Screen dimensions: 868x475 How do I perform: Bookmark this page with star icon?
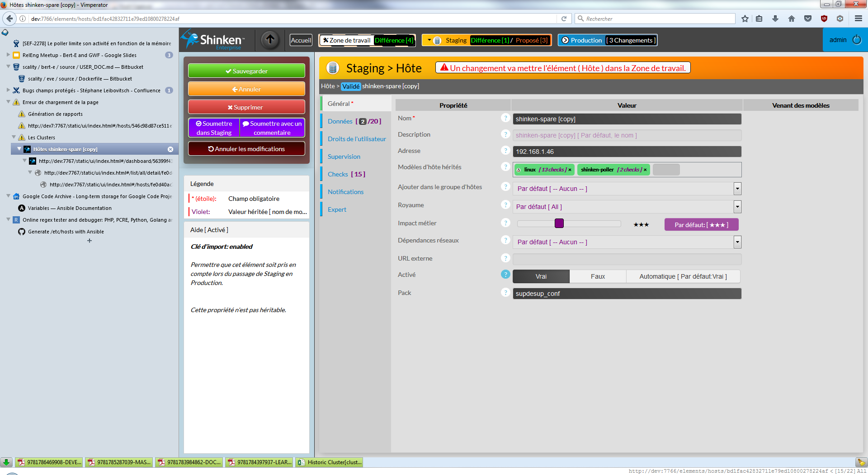coord(745,19)
